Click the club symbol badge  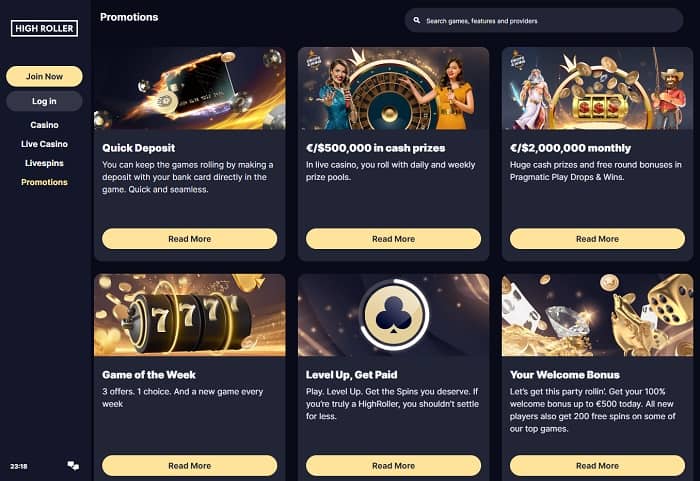click(x=393, y=315)
